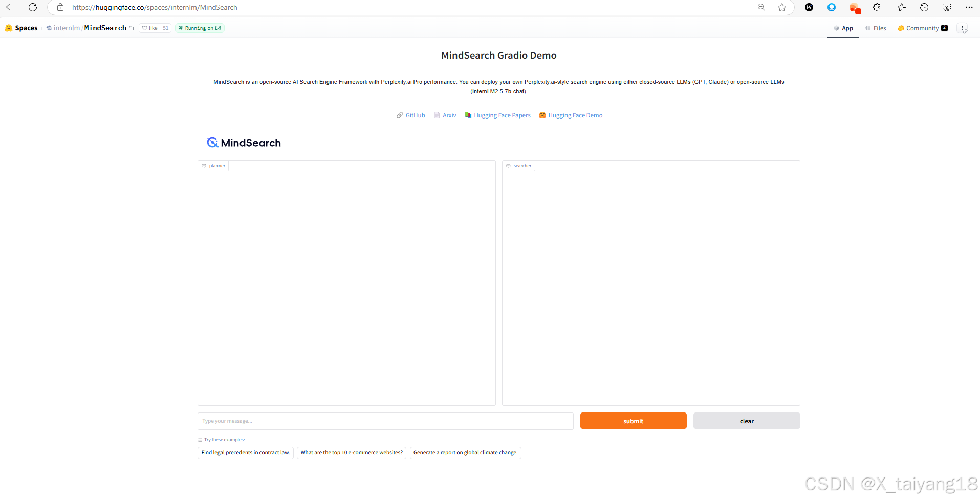The image size is (980, 500).
Task: Add page to favorites with star
Action: point(782,7)
